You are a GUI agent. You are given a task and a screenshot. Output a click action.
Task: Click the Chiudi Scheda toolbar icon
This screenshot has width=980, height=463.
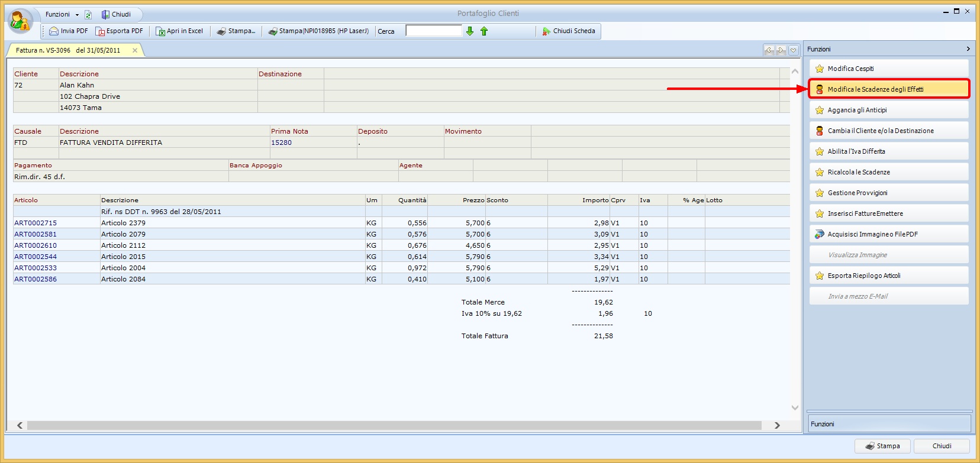pyautogui.click(x=546, y=31)
